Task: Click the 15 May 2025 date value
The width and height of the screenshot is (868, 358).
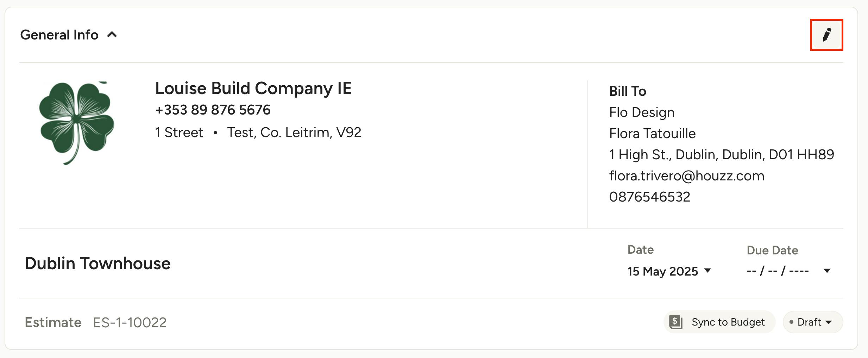Action: click(662, 271)
